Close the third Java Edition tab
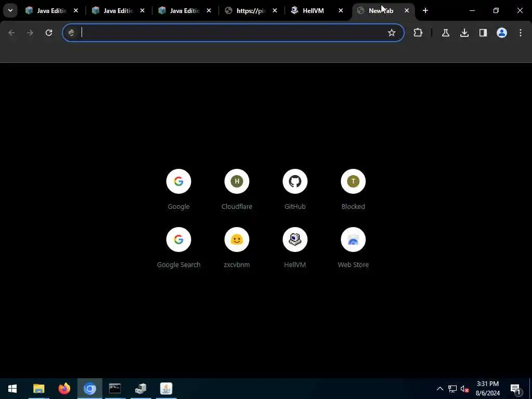This screenshot has height=399, width=532. click(209, 10)
